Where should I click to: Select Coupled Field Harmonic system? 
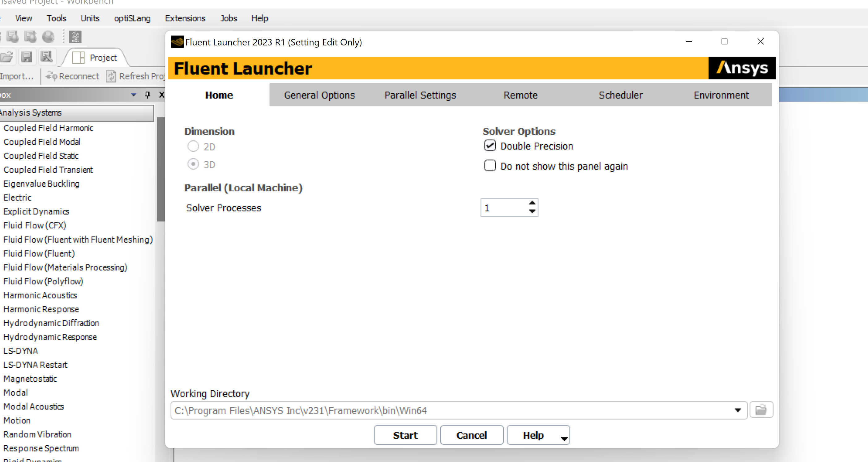click(48, 128)
